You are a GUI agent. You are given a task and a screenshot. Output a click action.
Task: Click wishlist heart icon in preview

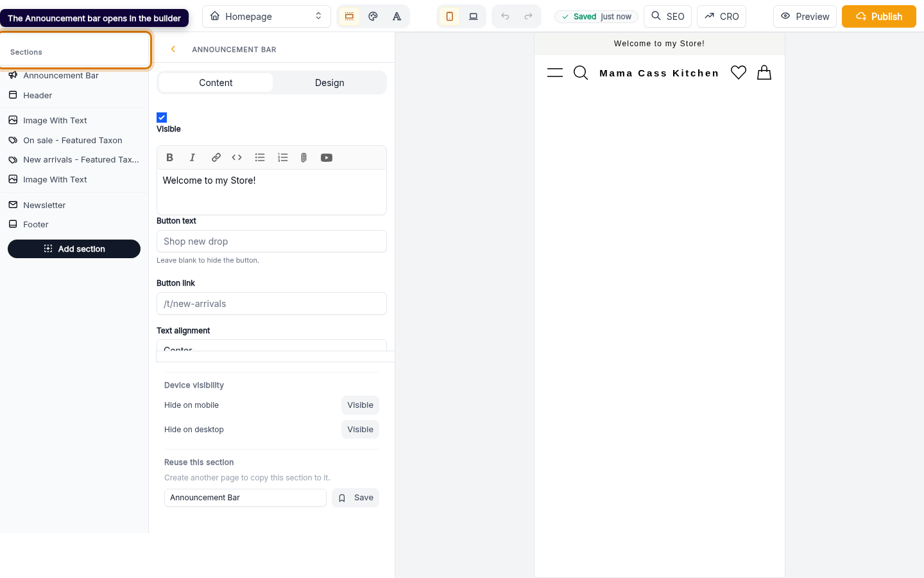click(x=739, y=73)
